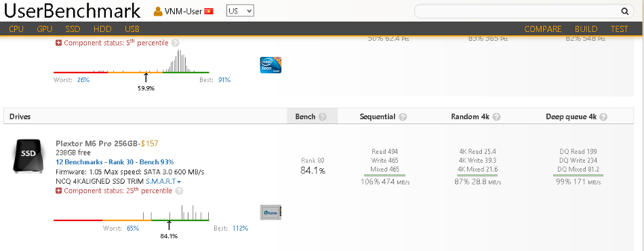Open the USB menu
The width and height of the screenshot is (644, 251).
132,29
